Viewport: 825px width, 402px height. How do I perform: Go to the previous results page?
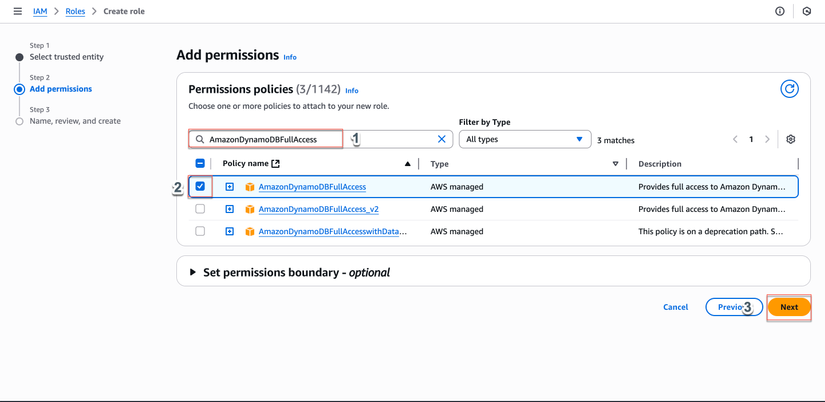[x=735, y=139]
